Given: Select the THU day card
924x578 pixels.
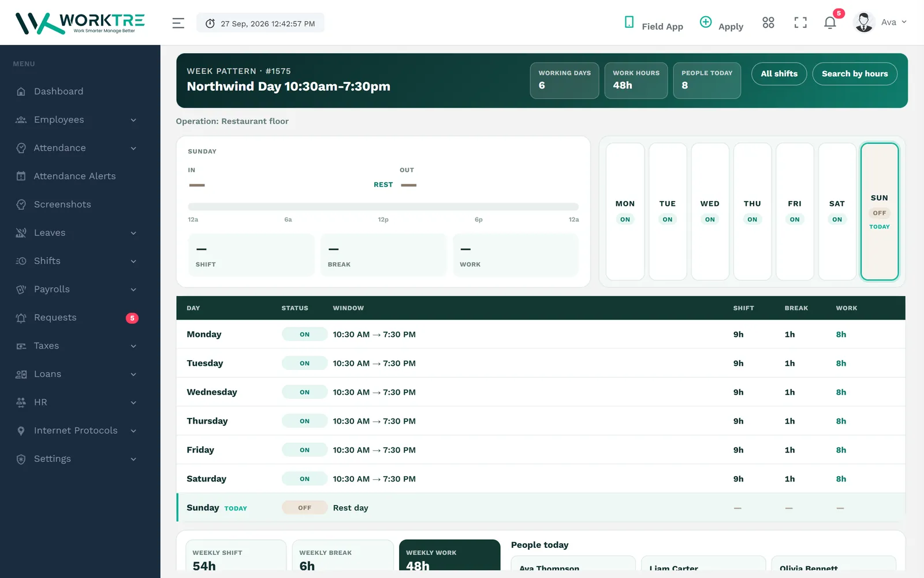Looking at the screenshot, I should point(752,212).
